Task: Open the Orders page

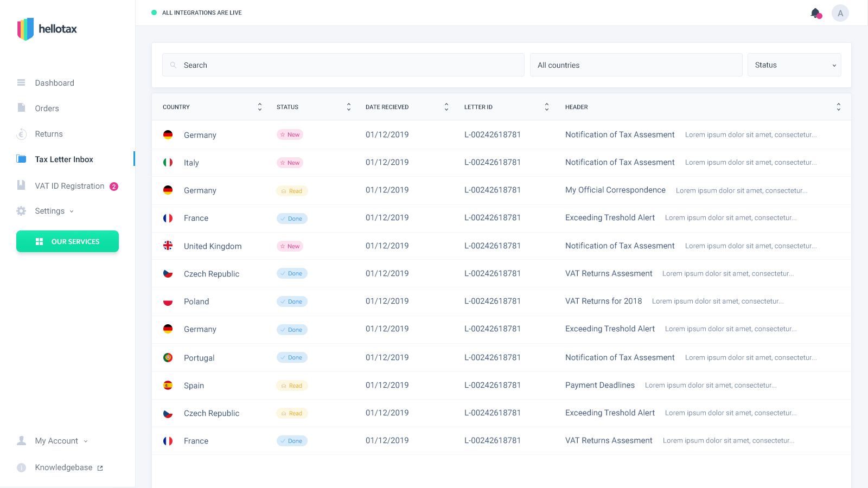Action: pyautogui.click(x=47, y=108)
